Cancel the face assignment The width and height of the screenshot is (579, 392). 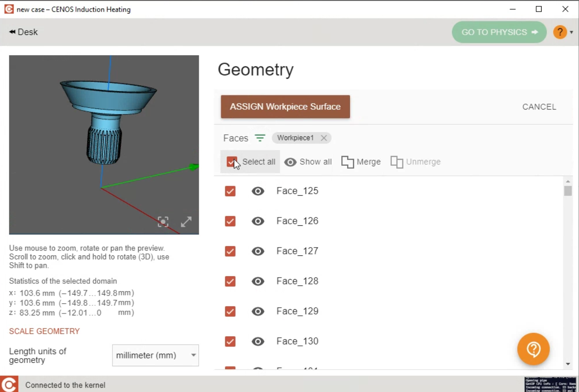(539, 107)
